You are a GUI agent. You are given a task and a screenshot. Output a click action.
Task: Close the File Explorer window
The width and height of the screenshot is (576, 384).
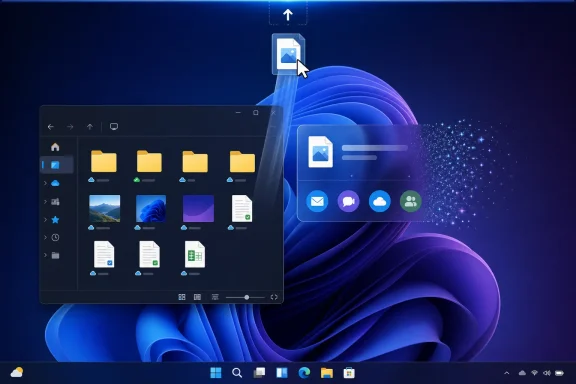pyautogui.click(x=273, y=112)
